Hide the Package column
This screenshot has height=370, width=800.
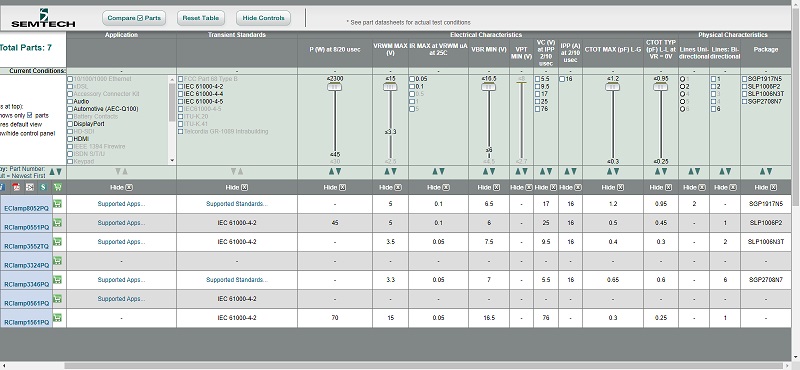coord(766,187)
